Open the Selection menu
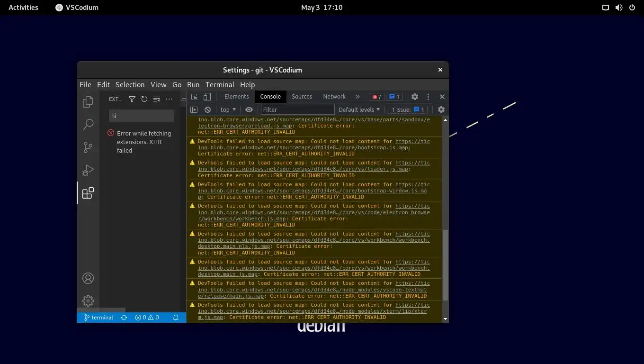This screenshot has width=644, height=364. pos(130,85)
